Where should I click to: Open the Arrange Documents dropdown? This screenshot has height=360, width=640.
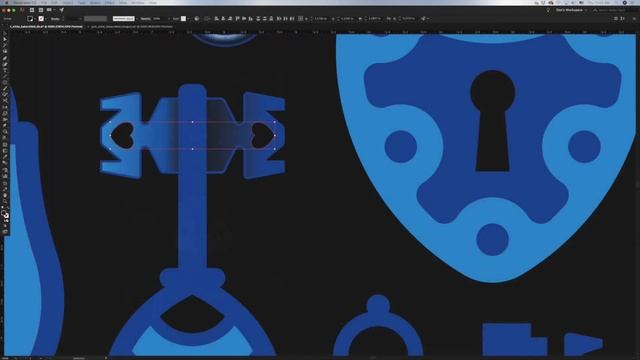pos(50,10)
